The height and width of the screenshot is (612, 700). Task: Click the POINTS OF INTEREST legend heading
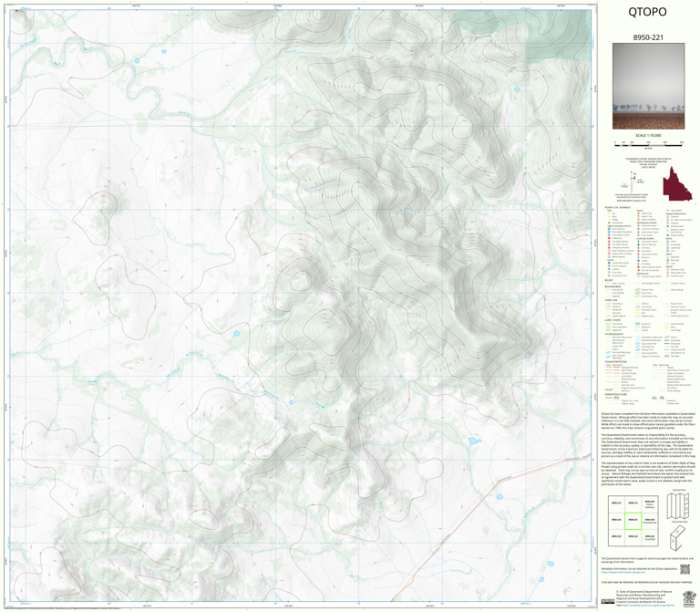(x=616, y=208)
